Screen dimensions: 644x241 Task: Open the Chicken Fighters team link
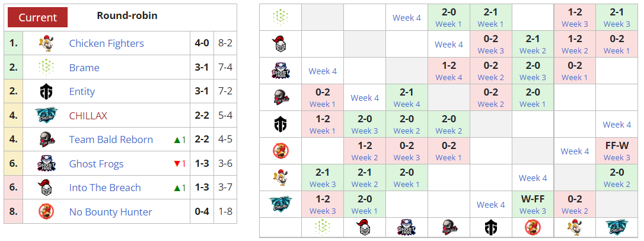106,43
